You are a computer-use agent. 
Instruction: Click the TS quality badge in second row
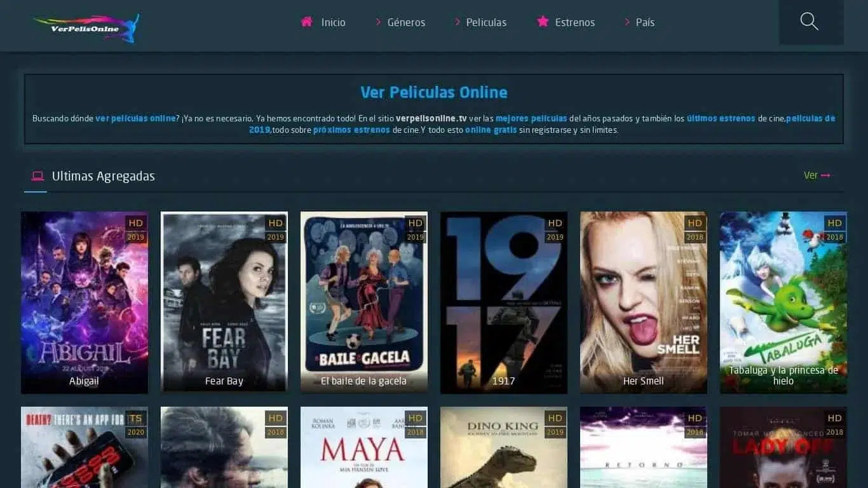(x=136, y=418)
